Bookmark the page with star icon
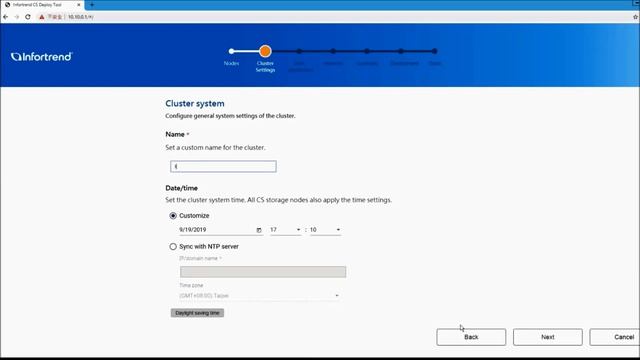The width and height of the screenshot is (640, 360). pyautogui.click(x=635, y=17)
